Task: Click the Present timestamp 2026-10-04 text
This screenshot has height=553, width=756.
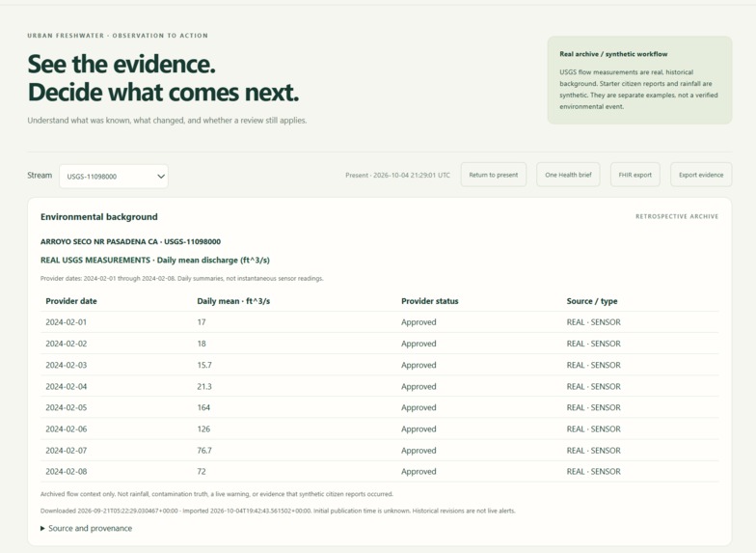Action: (x=397, y=176)
